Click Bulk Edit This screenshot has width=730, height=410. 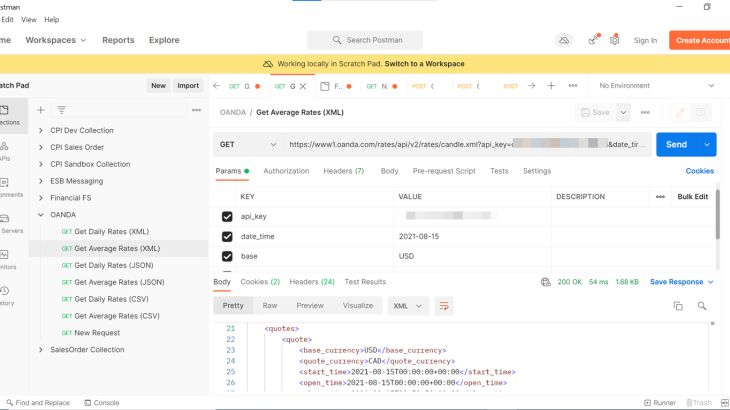pos(692,197)
